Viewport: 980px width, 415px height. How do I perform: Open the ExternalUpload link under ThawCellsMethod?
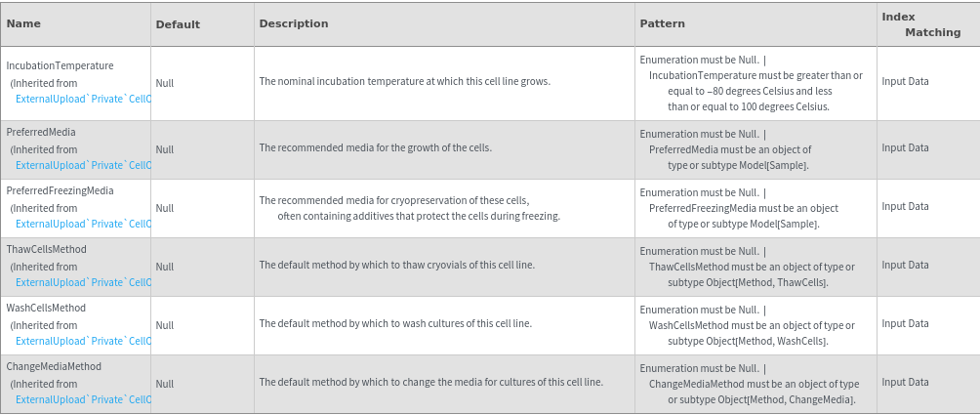click(x=83, y=282)
